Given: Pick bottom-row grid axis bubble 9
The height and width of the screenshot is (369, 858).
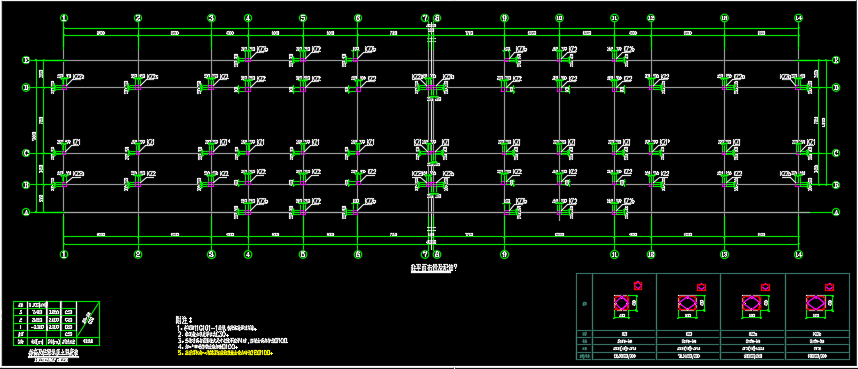Looking at the screenshot, I should pos(504,254).
